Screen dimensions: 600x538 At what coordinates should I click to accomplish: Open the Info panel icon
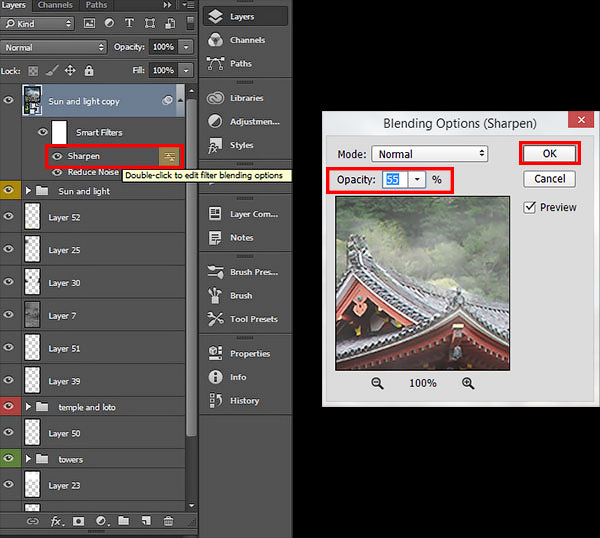[x=215, y=377]
